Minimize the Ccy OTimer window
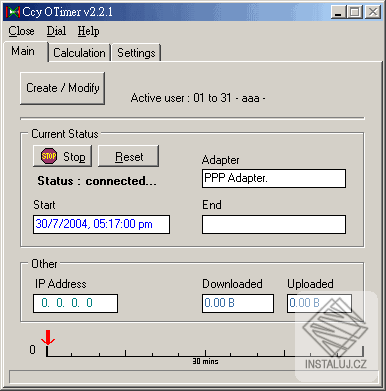 tap(338, 12)
